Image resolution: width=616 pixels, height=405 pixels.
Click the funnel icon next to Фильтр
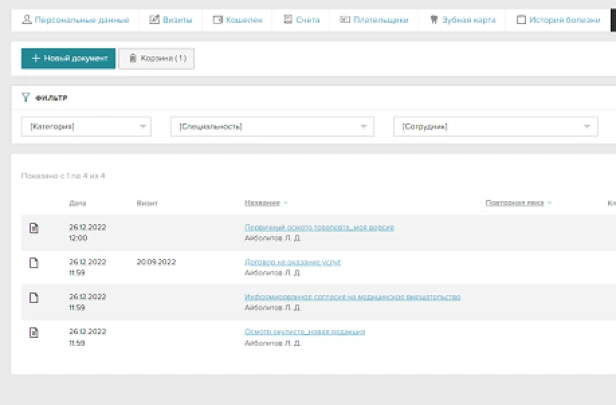tap(26, 98)
